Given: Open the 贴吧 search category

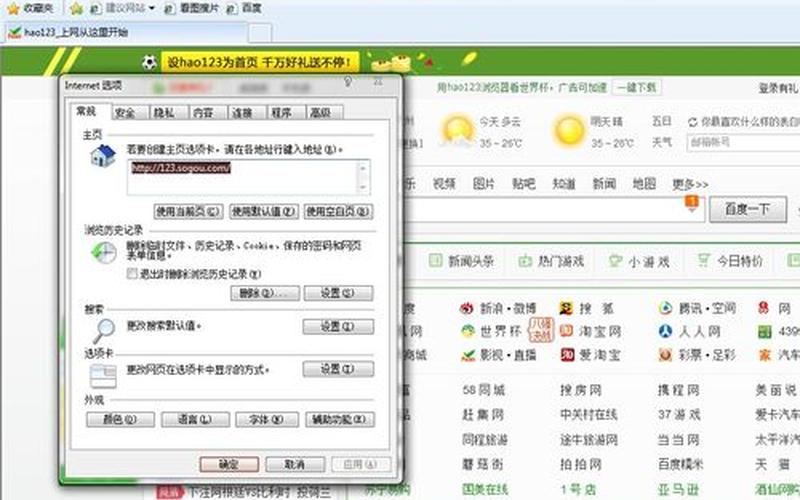Looking at the screenshot, I should tap(523, 183).
